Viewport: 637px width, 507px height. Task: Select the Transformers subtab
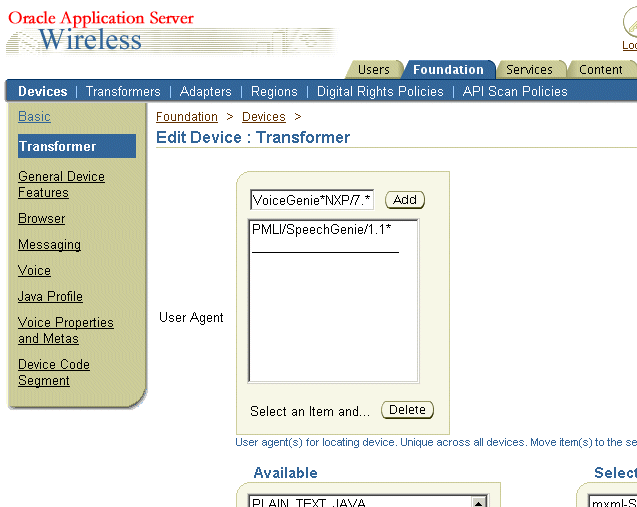[x=123, y=91]
